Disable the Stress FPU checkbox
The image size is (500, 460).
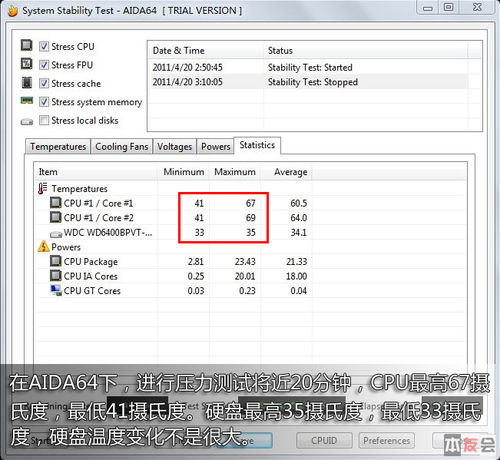pyautogui.click(x=44, y=65)
